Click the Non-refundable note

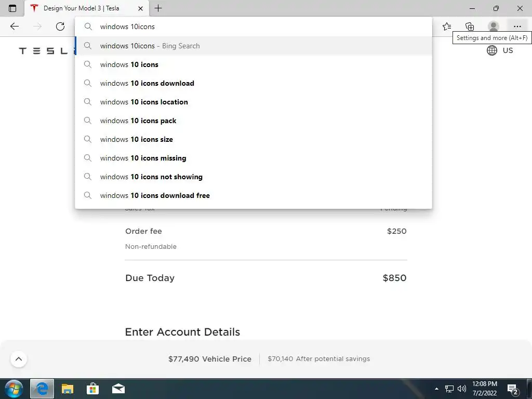click(151, 247)
